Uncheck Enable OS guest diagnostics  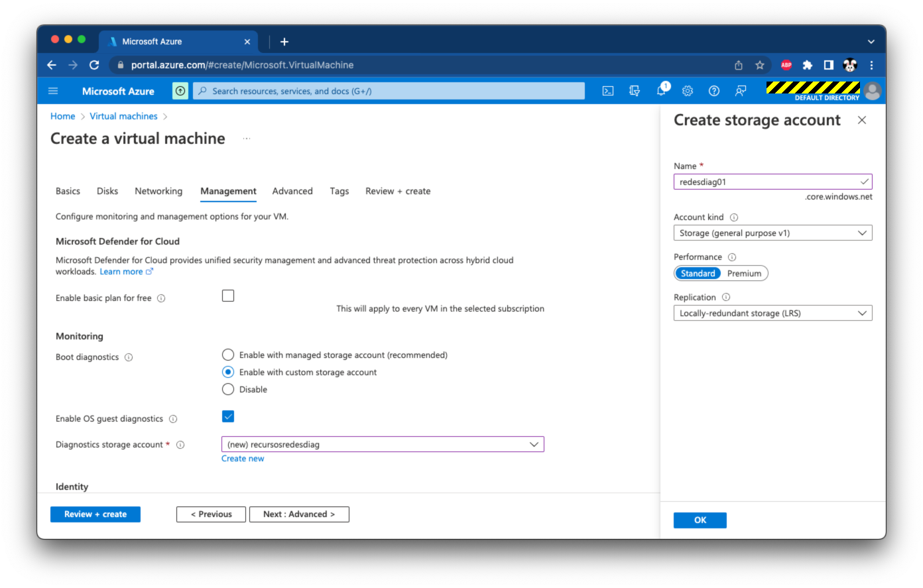click(228, 416)
